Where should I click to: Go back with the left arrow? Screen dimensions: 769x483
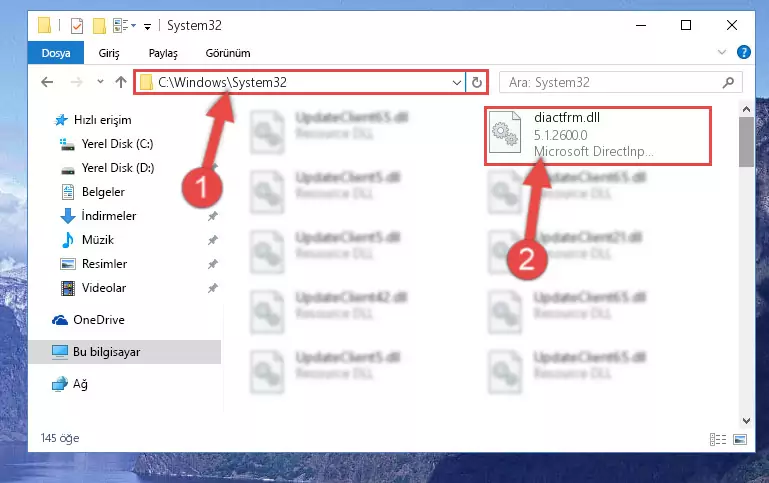click(x=47, y=82)
